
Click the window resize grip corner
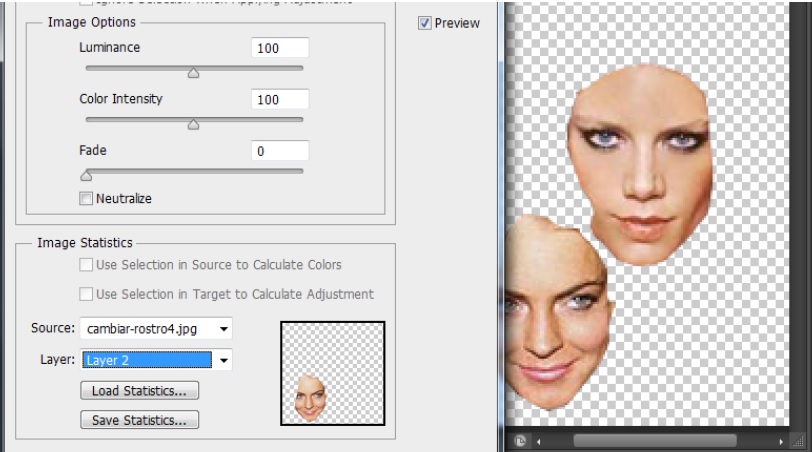pos(799,440)
